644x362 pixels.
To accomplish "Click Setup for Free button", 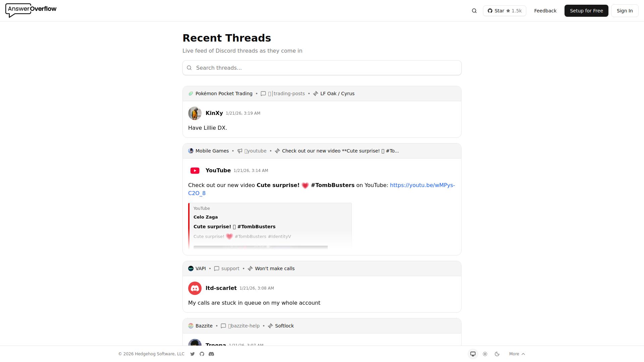I will [x=586, y=11].
